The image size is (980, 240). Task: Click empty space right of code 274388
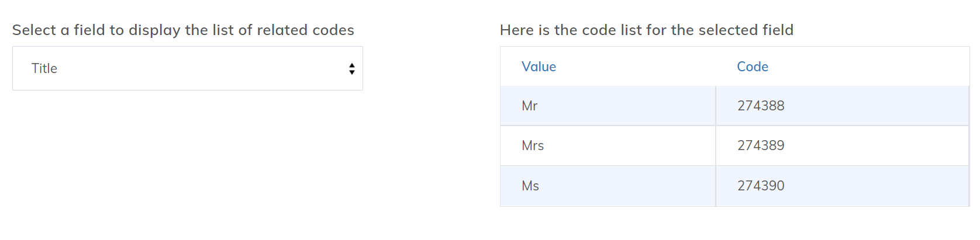(x=877, y=106)
